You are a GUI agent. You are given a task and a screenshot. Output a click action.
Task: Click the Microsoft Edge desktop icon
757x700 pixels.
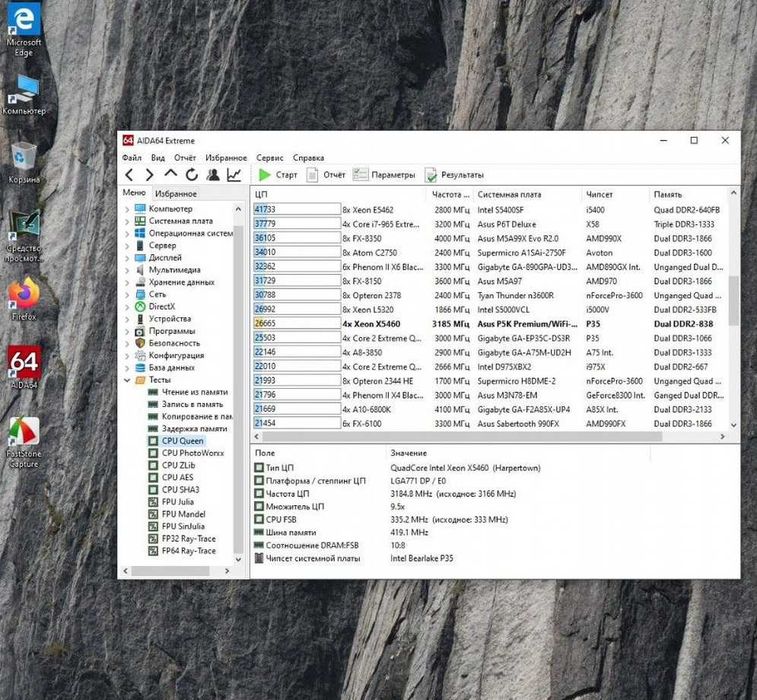tap(24, 30)
